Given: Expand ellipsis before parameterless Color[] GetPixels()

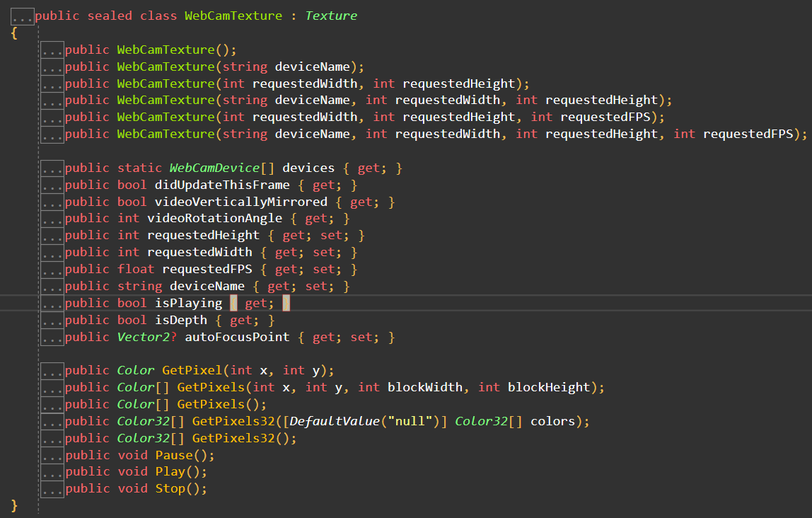Looking at the screenshot, I should (52, 405).
